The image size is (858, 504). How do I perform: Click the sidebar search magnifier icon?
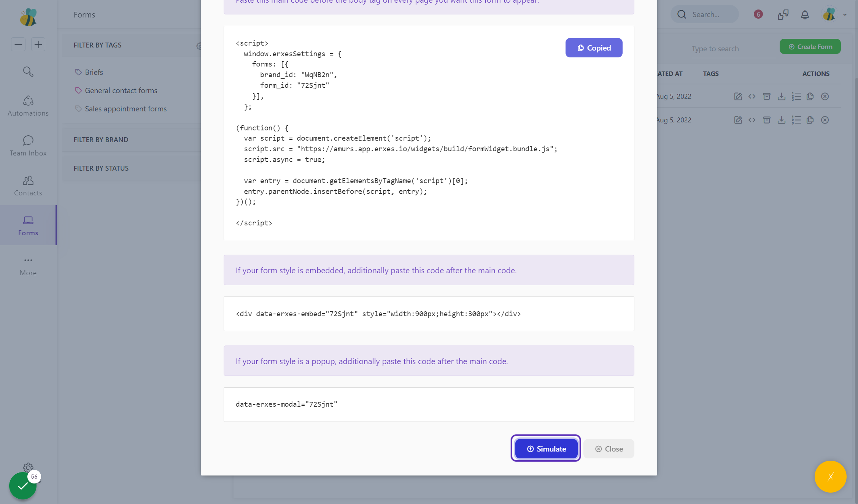28,71
